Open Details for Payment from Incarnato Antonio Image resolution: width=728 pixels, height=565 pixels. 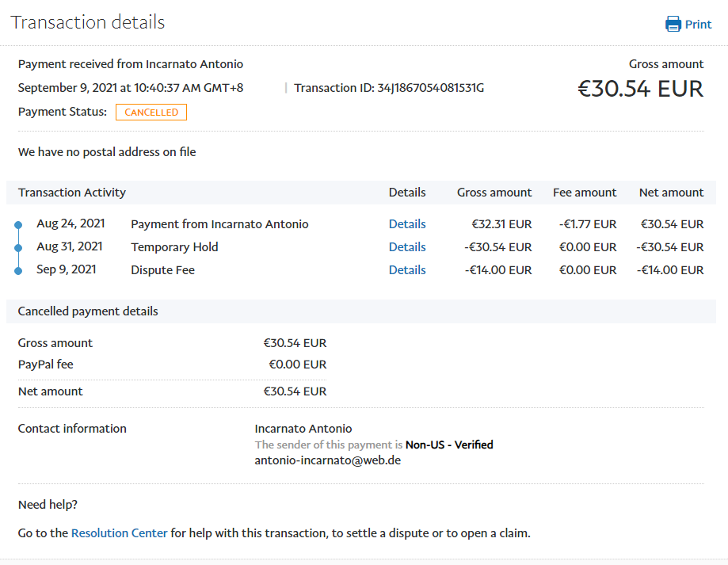click(407, 224)
